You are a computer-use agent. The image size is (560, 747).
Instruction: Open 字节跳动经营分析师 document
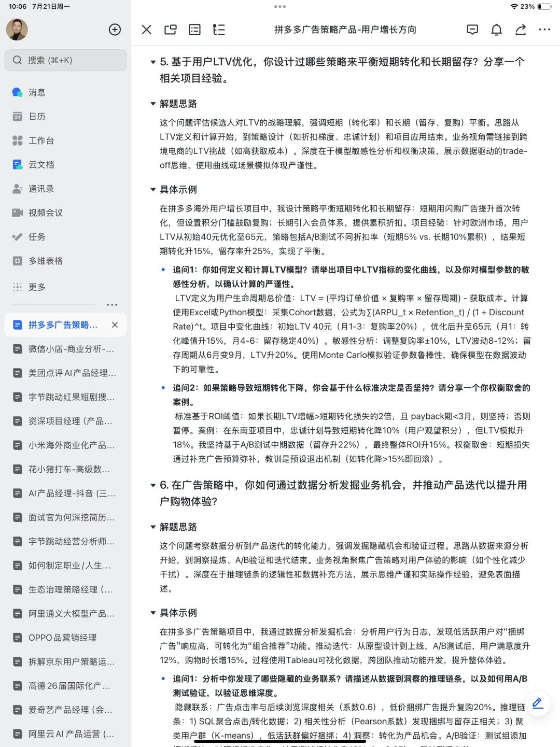click(x=65, y=541)
